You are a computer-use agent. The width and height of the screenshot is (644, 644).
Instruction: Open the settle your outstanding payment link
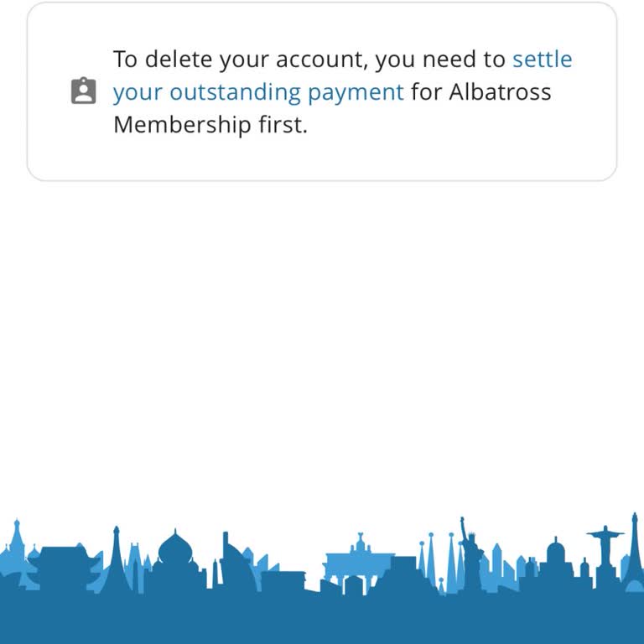click(x=258, y=92)
